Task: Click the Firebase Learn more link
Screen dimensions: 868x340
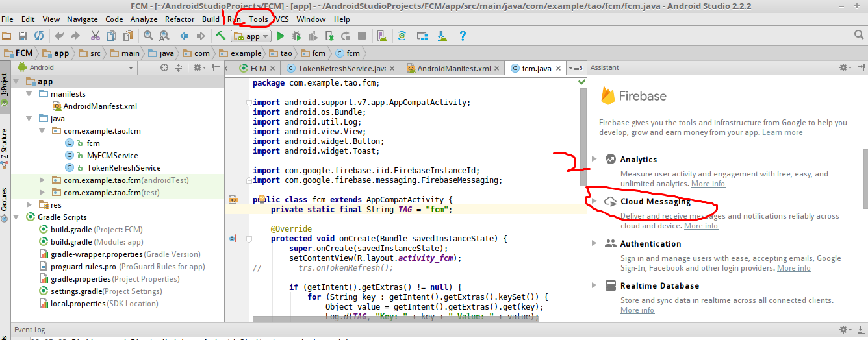Action: click(x=782, y=132)
